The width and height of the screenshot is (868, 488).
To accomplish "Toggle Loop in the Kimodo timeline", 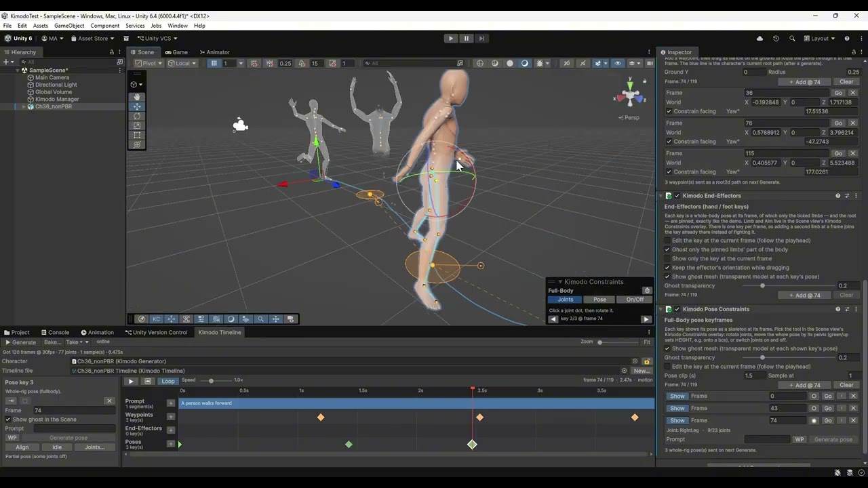I will tap(168, 381).
